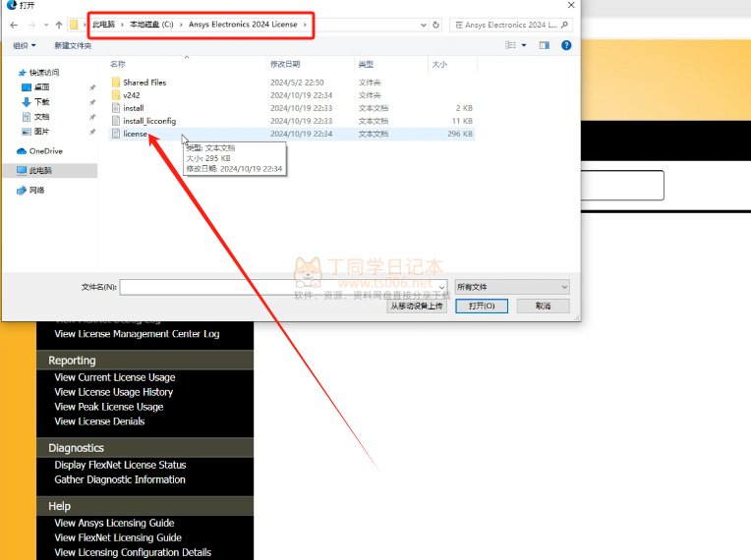The height and width of the screenshot is (560, 751).
Task: Open View Current License Usage
Action: [115, 377]
